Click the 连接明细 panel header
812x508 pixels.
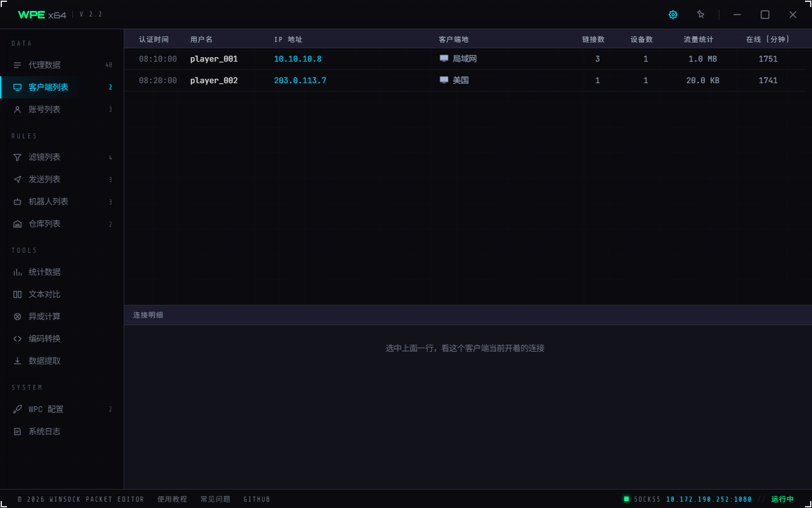point(468,315)
